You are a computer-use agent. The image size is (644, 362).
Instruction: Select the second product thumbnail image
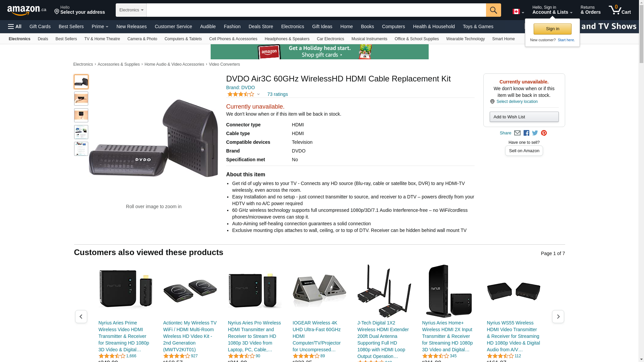click(x=81, y=99)
